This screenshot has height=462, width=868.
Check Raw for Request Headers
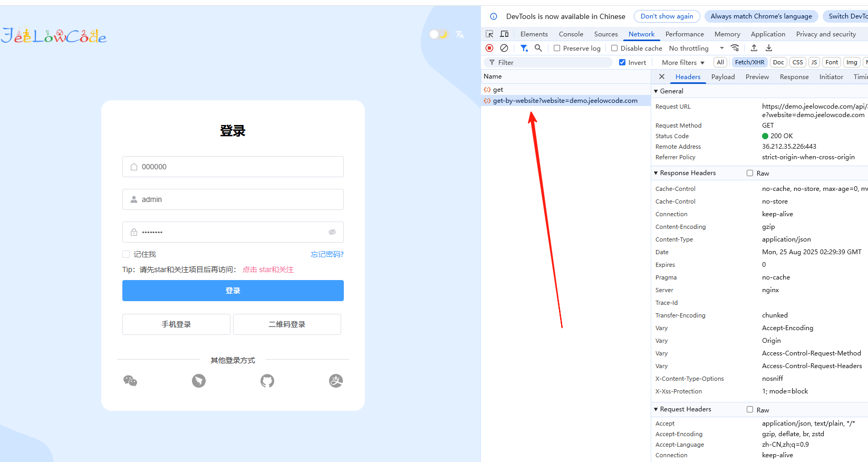click(x=750, y=409)
